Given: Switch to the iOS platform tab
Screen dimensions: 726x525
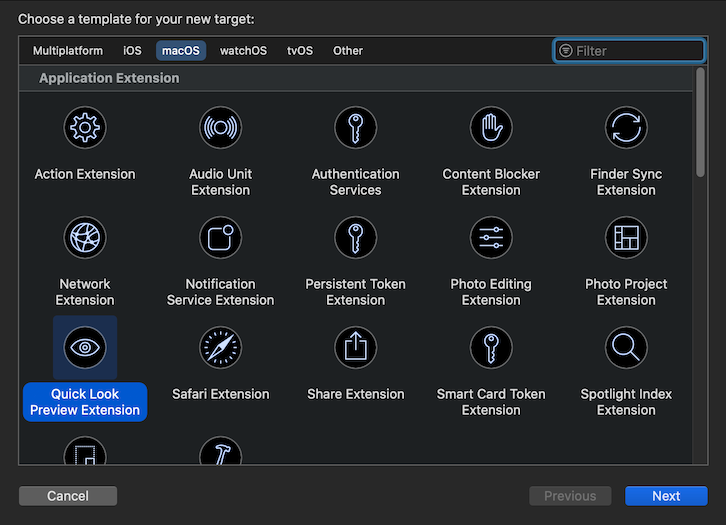Looking at the screenshot, I should [x=132, y=51].
